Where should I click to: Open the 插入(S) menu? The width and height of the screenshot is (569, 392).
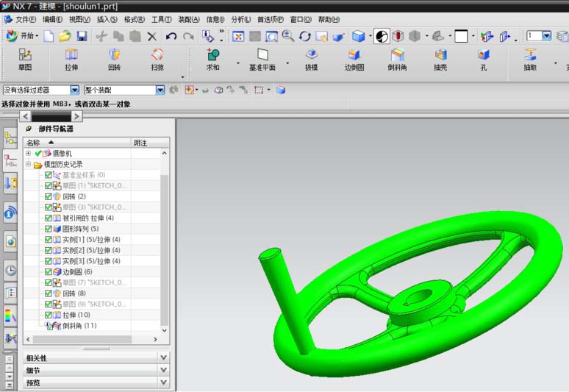(107, 19)
